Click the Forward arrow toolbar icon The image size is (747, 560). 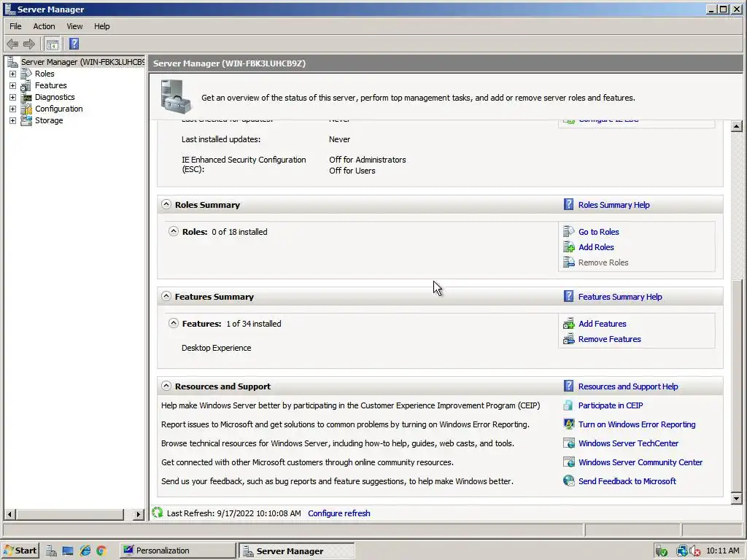point(29,44)
